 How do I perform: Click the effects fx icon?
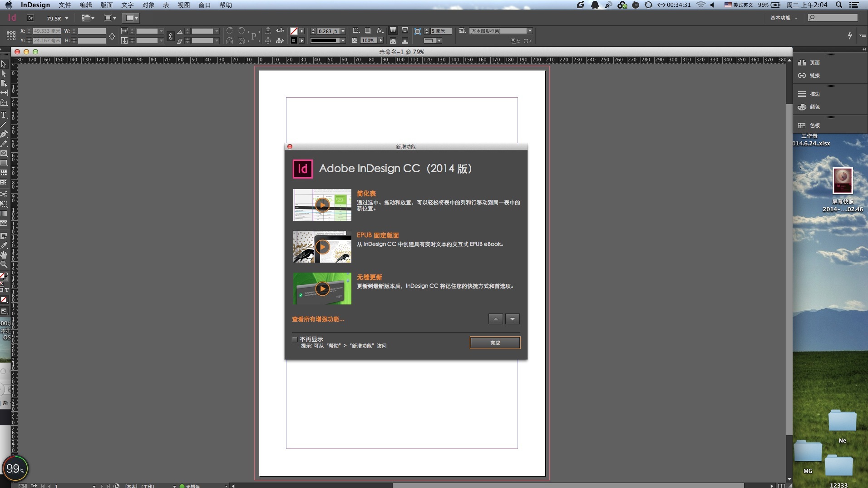(380, 31)
